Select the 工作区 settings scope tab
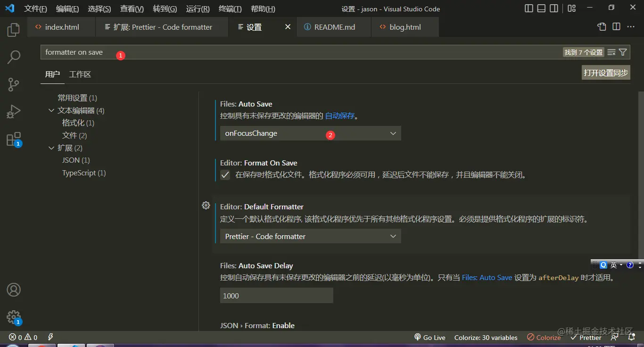 click(80, 74)
